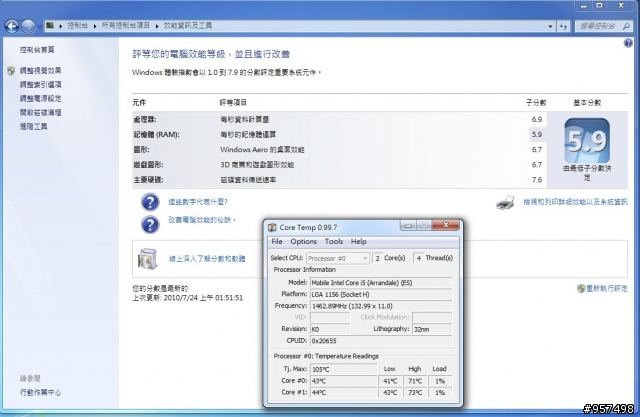Click the magnifier icon in search box

coord(626,26)
